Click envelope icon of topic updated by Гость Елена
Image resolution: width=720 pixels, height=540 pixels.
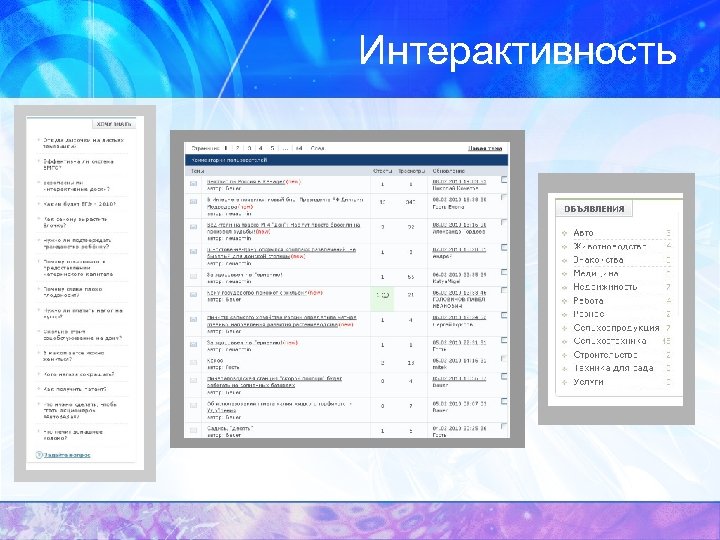(x=193, y=202)
